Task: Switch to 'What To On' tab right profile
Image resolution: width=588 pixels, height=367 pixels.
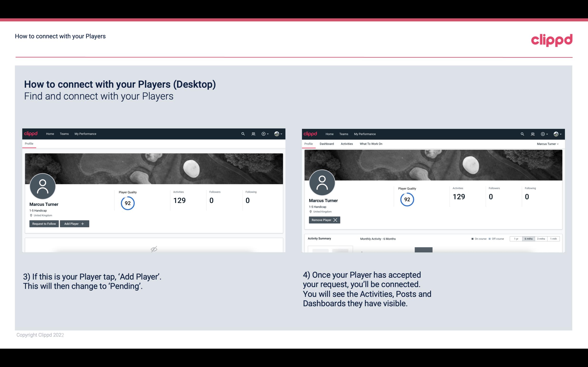Action: pos(371,144)
